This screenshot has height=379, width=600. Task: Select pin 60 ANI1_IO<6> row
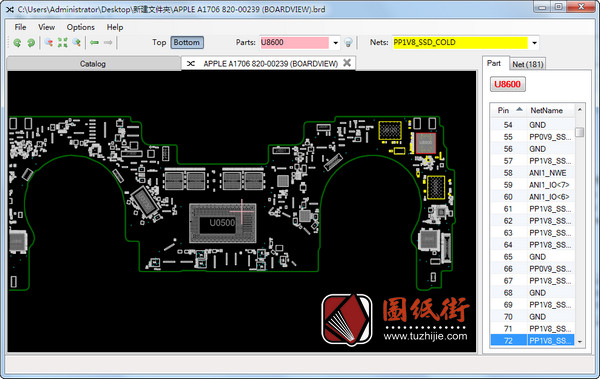533,197
